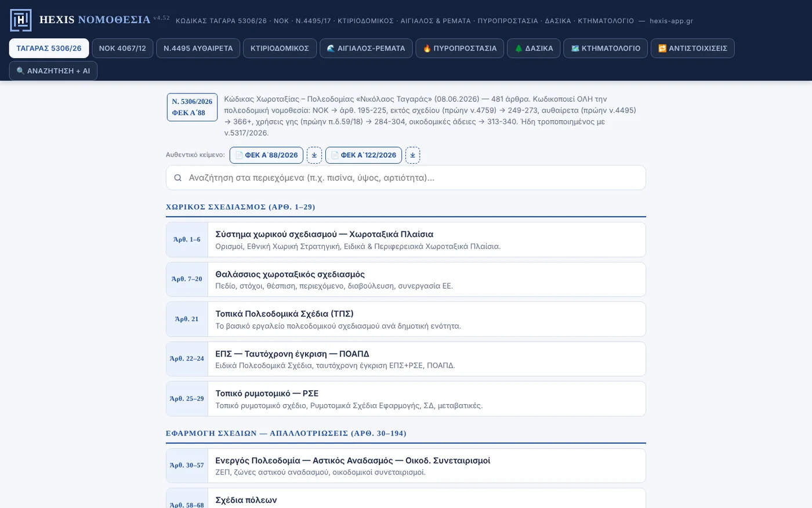
Task: Click the Άρθ. 1–6 article label
Action: pos(187,240)
